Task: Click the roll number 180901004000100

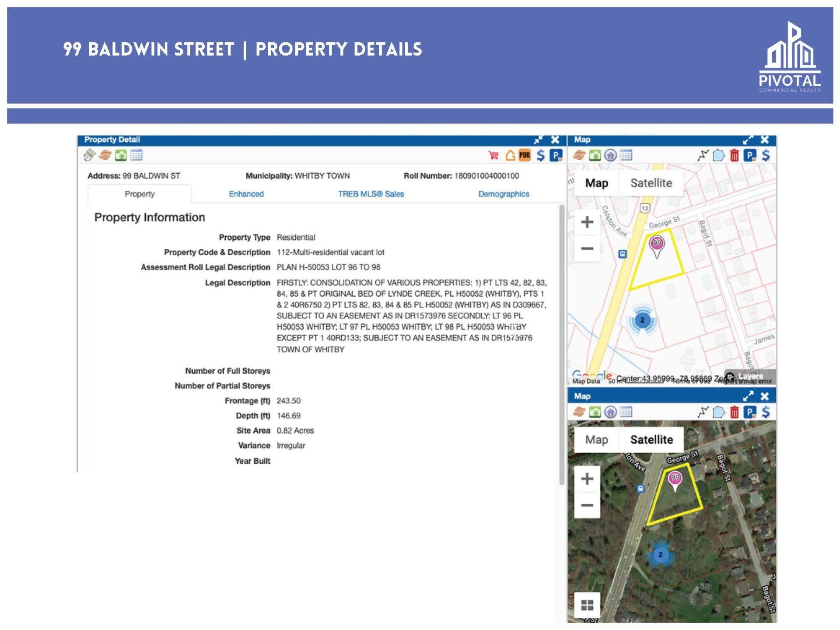Action: tap(486, 176)
